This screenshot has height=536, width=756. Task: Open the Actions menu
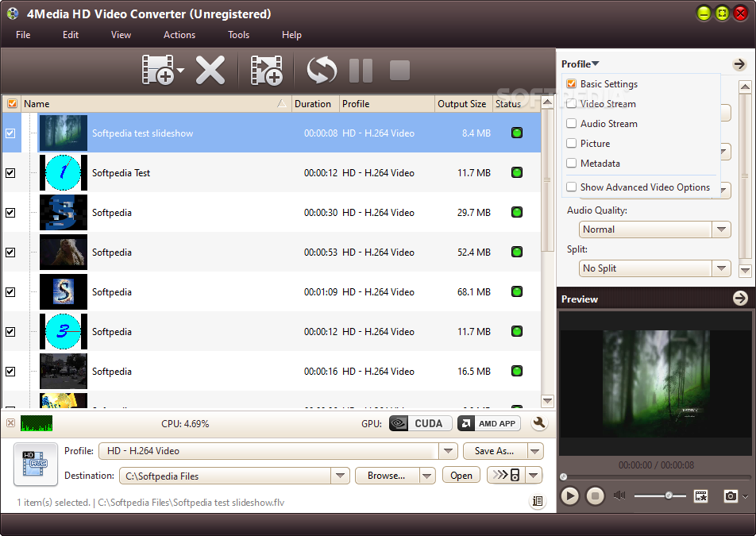point(179,35)
